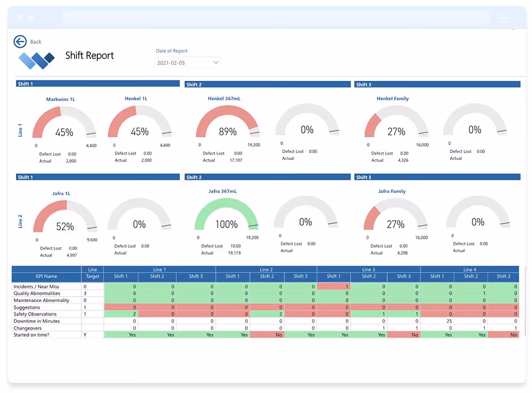
Task: Click the Shift 3 header bar above Jafra Family
Action: coord(437,177)
